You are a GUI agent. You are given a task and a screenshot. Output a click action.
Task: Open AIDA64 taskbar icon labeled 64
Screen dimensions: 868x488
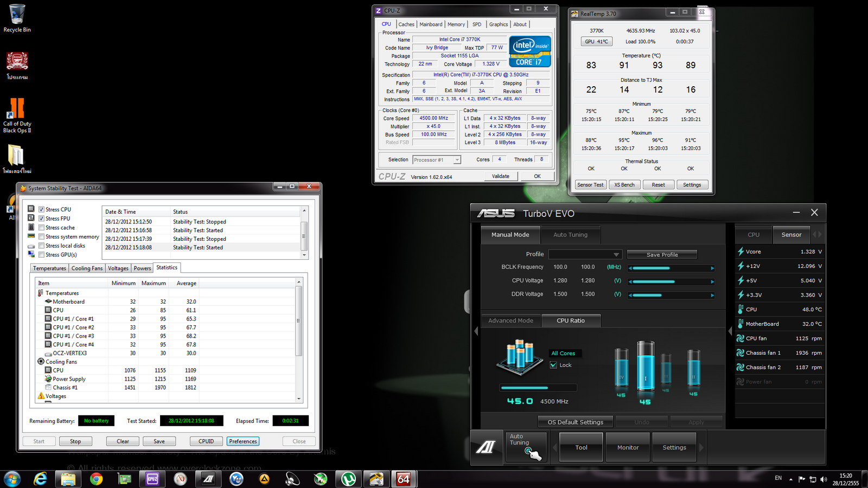(x=404, y=479)
